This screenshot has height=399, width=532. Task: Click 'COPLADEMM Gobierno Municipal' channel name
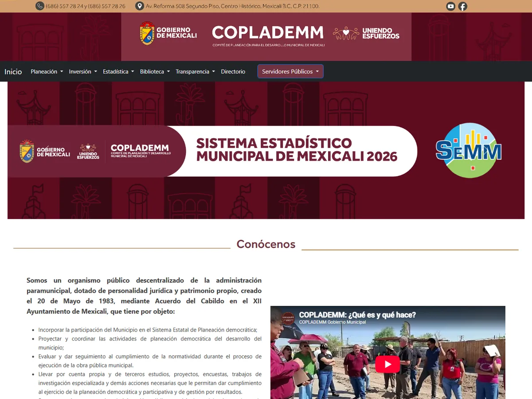point(332,322)
